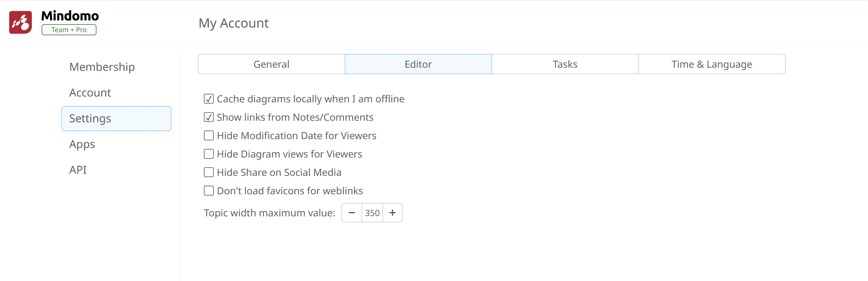
Task: Click the Mindomo logo icon
Action: (x=20, y=22)
